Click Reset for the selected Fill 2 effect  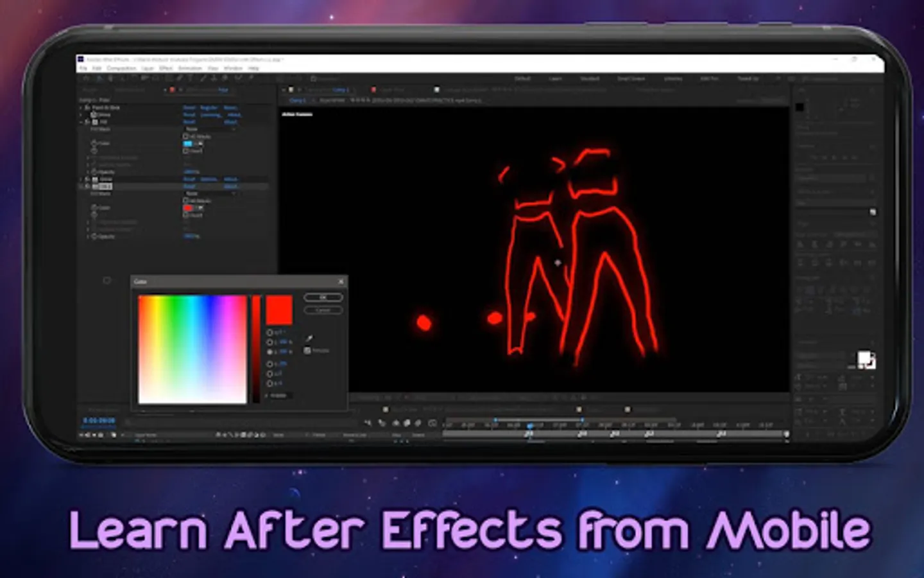189,186
